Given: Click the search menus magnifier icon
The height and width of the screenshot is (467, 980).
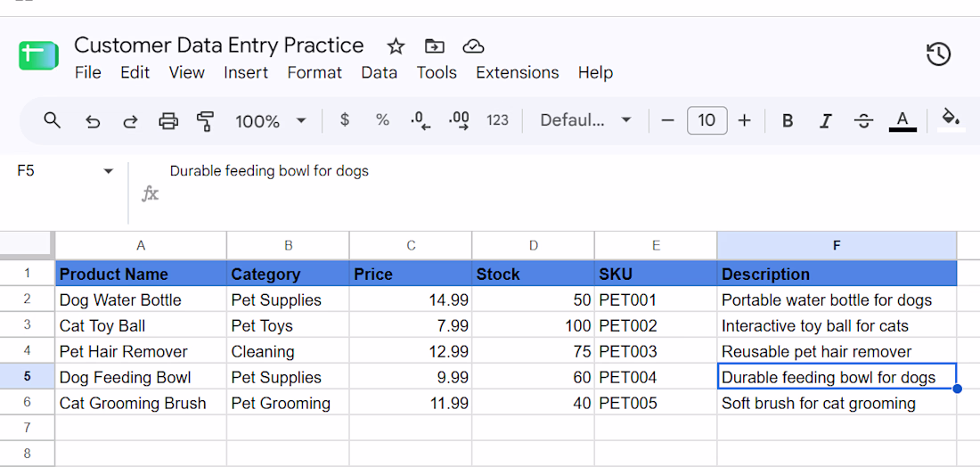Looking at the screenshot, I should coord(53,120).
